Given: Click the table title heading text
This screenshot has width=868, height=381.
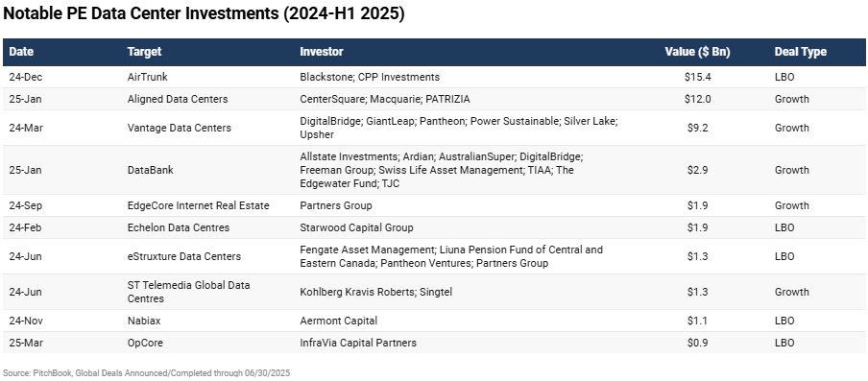Looking at the screenshot, I should (x=204, y=14).
